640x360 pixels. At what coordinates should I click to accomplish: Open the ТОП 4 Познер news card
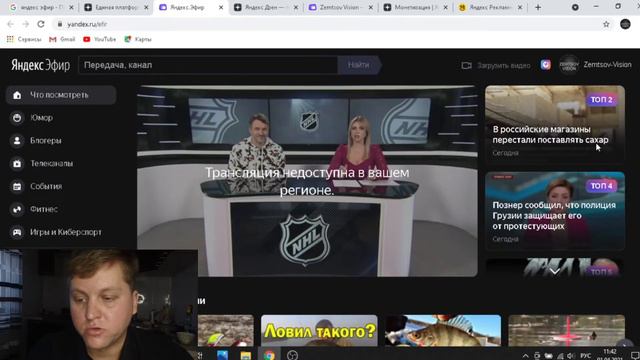coord(555,211)
